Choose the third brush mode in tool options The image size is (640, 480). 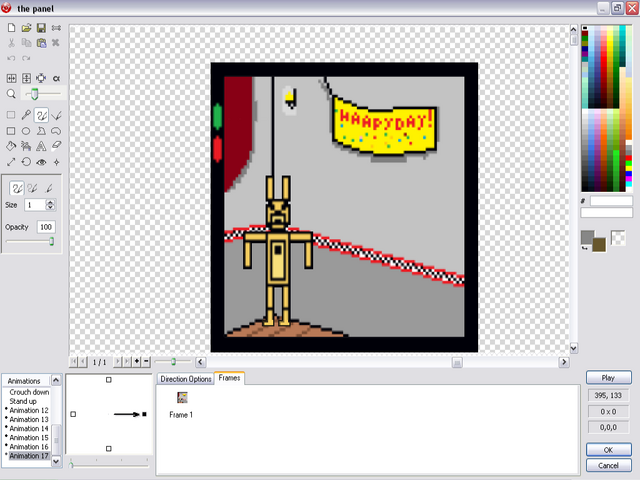pyautogui.click(x=49, y=188)
